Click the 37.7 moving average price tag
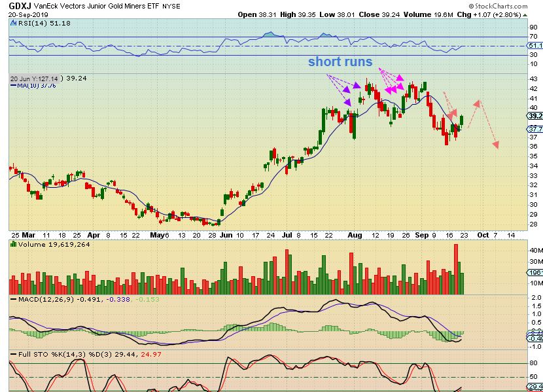Image resolution: width=543 pixels, height=392 pixels. (535, 129)
